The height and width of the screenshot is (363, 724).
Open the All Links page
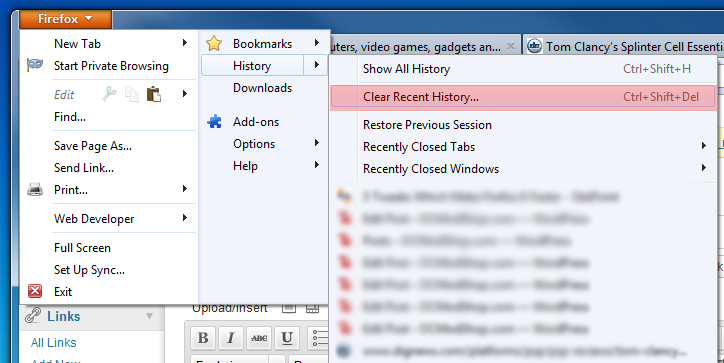click(54, 343)
